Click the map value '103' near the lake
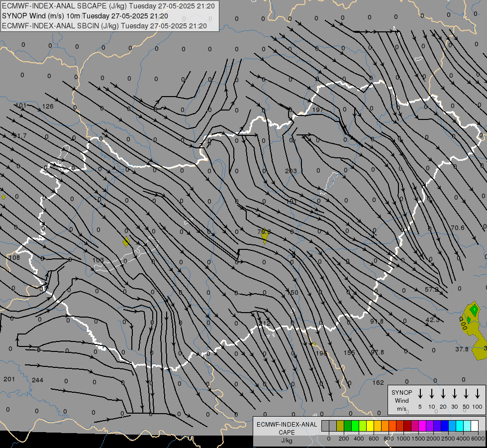 [x=98, y=260]
